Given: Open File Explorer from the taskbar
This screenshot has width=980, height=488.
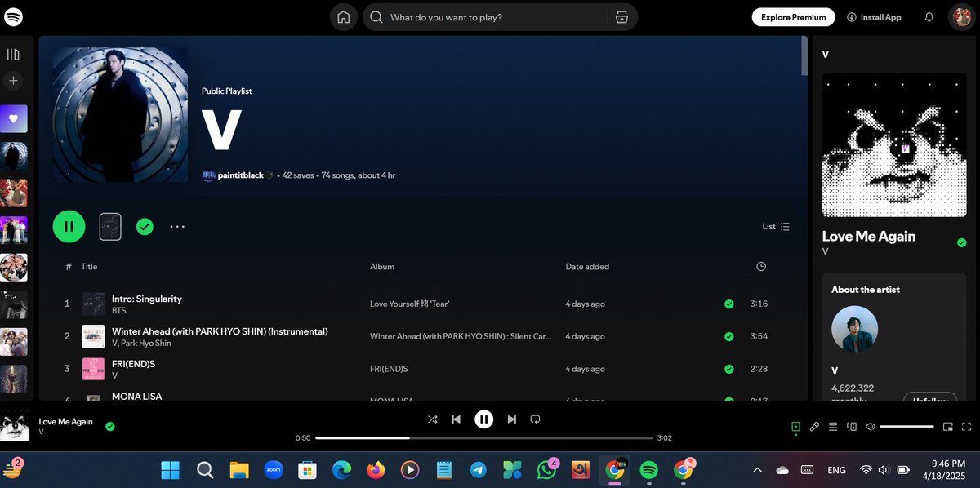Looking at the screenshot, I should tap(238, 470).
